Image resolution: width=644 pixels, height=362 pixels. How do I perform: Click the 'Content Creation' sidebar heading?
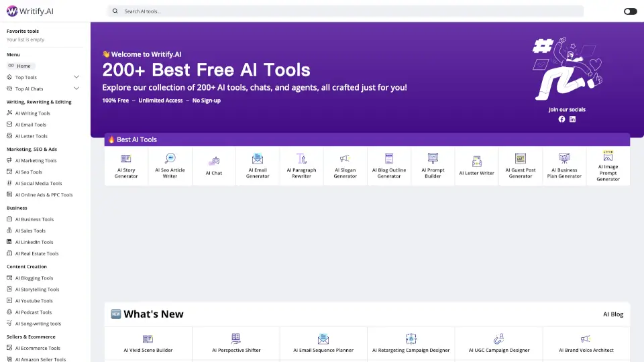click(x=27, y=267)
